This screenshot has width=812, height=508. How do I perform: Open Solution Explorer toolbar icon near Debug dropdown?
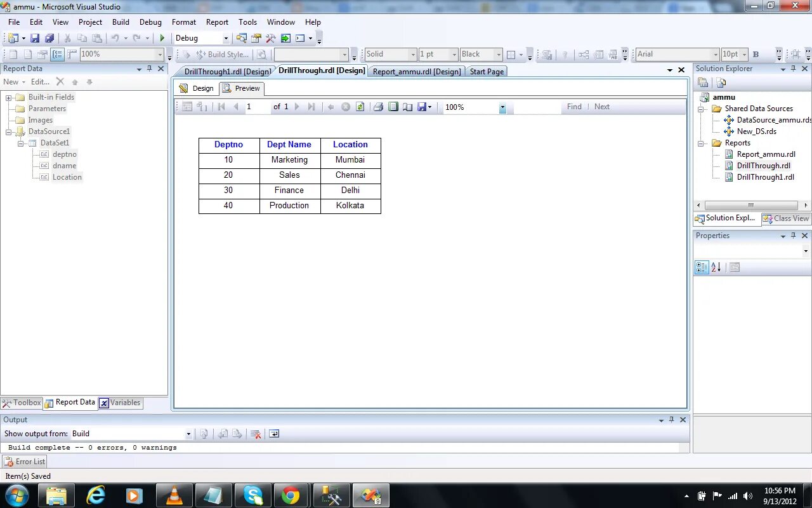pos(242,38)
